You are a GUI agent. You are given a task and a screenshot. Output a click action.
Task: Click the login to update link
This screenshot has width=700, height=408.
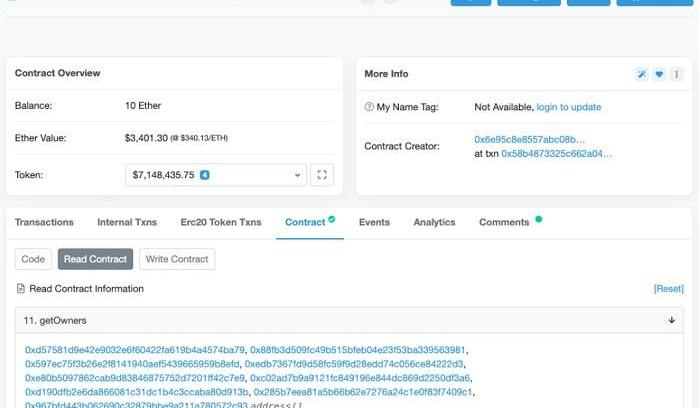pos(568,107)
